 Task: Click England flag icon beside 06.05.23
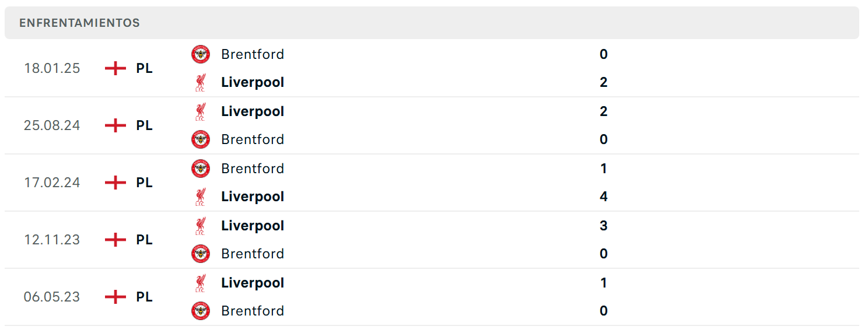116,297
